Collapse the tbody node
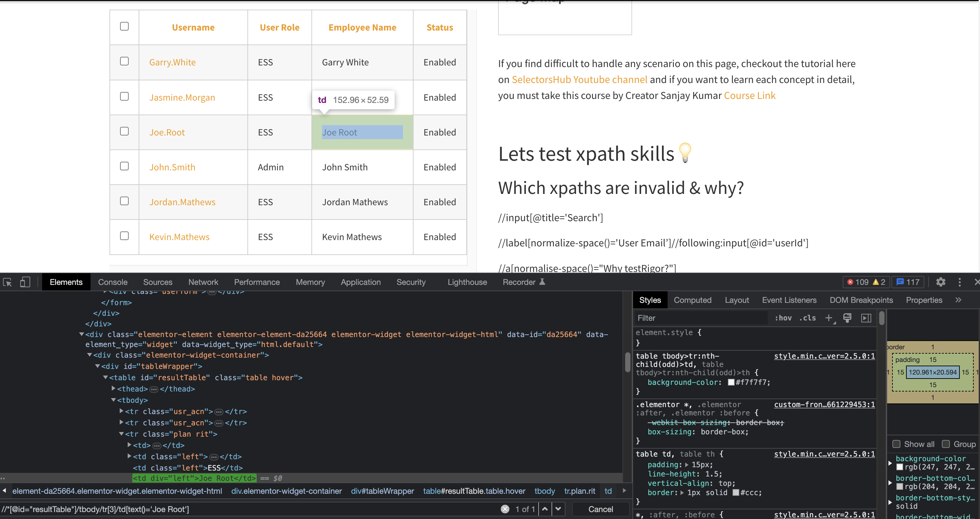The image size is (980, 519). pyautogui.click(x=113, y=400)
